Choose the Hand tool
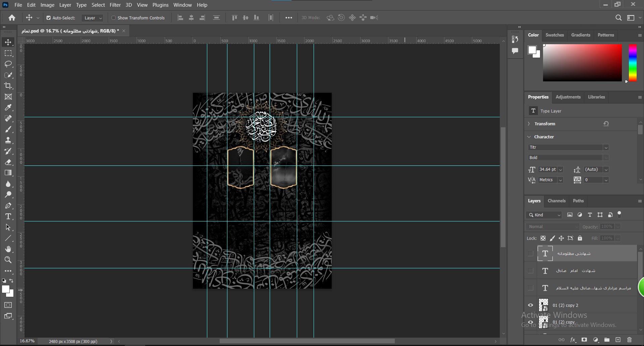 [8, 249]
